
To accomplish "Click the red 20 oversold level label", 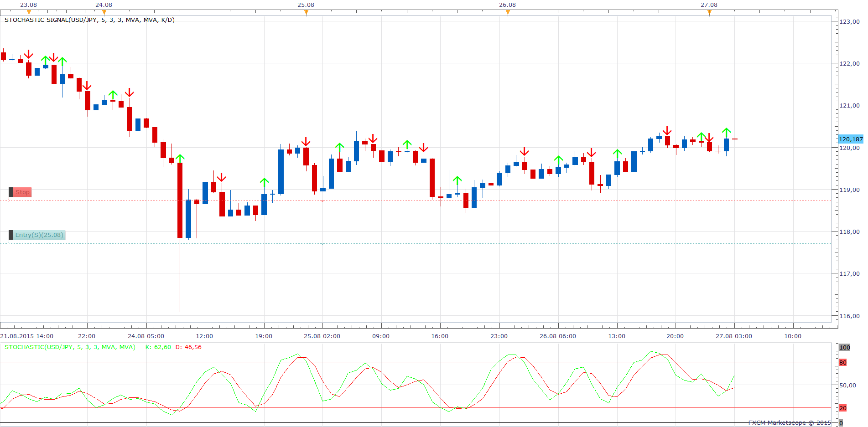I will pos(843,408).
